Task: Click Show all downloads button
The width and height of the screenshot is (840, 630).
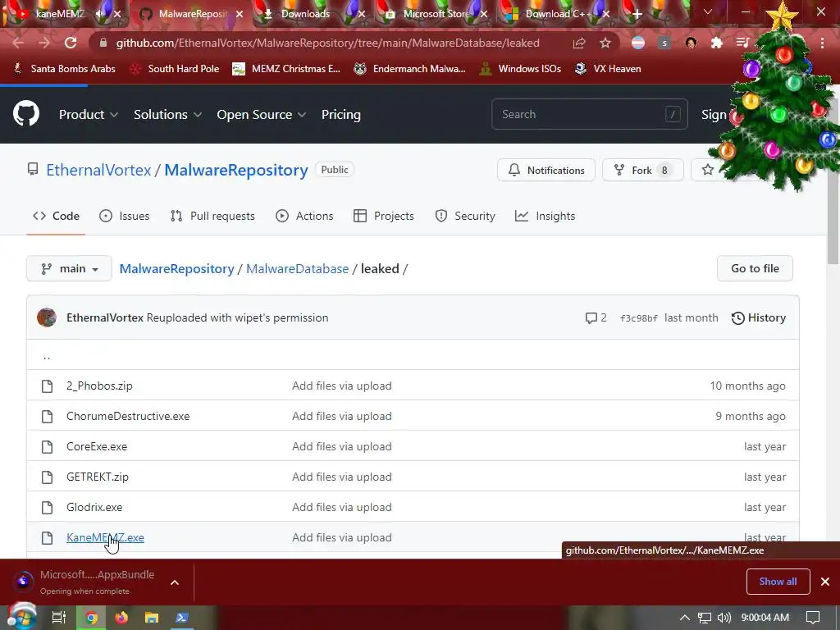Action: click(778, 582)
